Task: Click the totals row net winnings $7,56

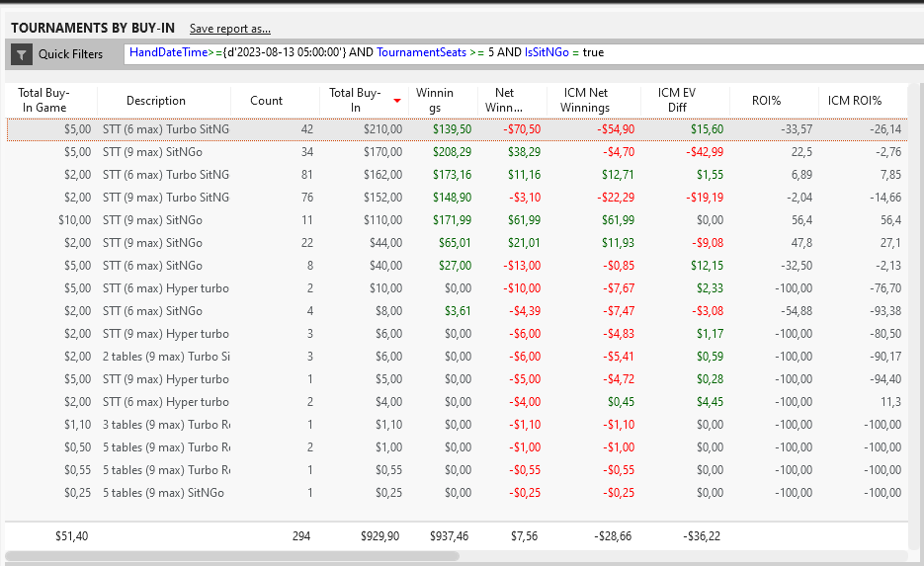Action: (525, 536)
